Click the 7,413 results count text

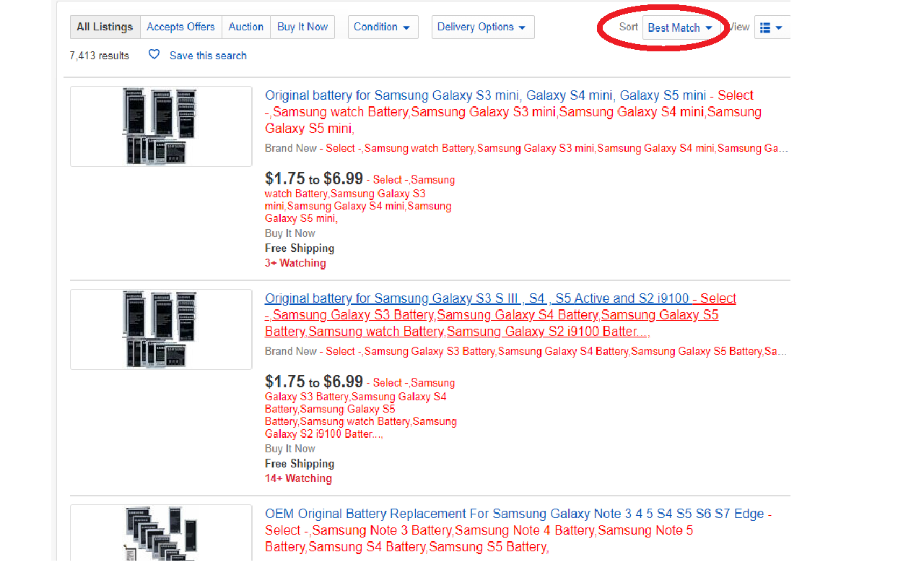point(100,56)
